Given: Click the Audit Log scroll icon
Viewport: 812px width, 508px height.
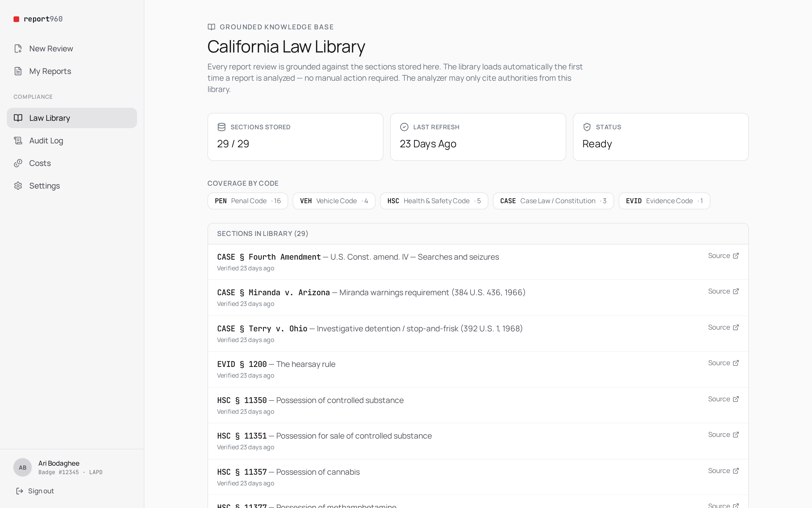Looking at the screenshot, I should (x=18, y=141).
